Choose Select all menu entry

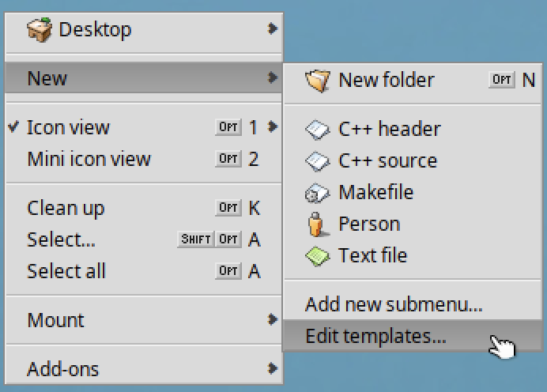144,271
